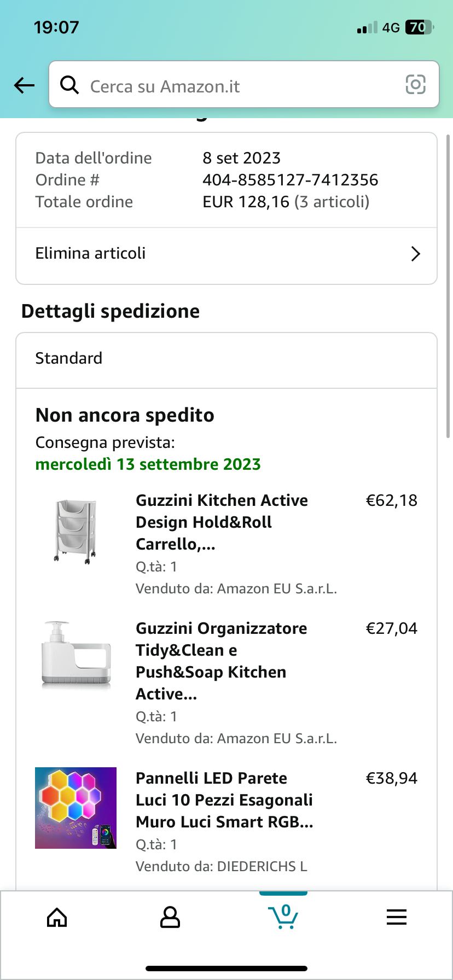Open the hamburger menu icon
Viewport: 453px width, 980px height.
tap(396, 917)
